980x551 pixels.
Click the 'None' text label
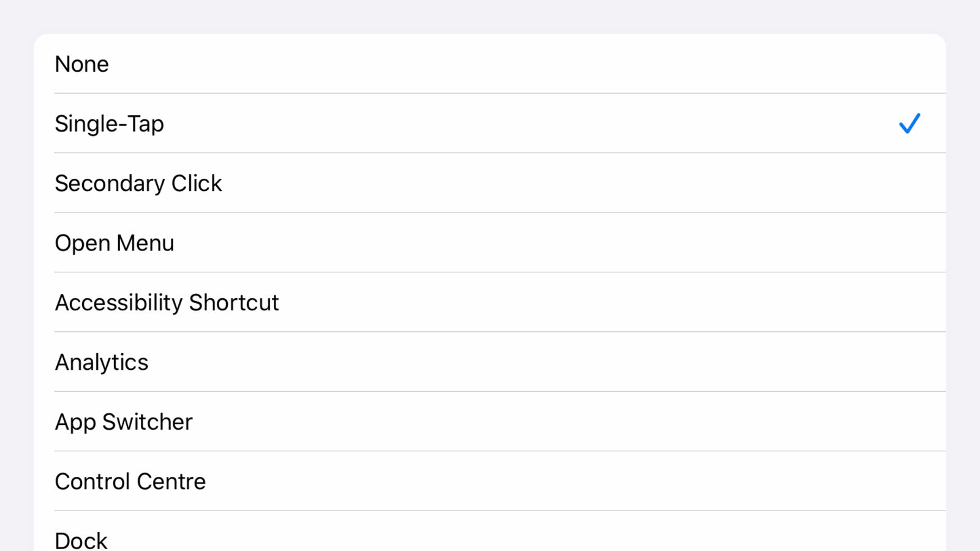[x=82, y=64]
